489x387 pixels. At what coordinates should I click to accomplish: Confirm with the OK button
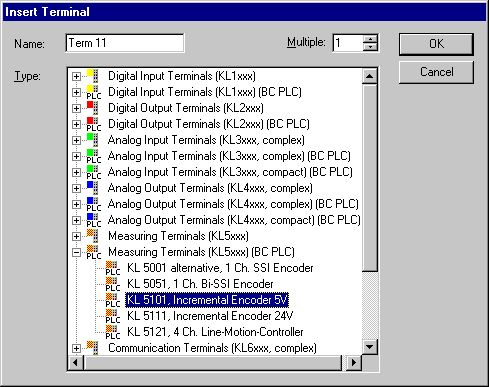[436, 44]
